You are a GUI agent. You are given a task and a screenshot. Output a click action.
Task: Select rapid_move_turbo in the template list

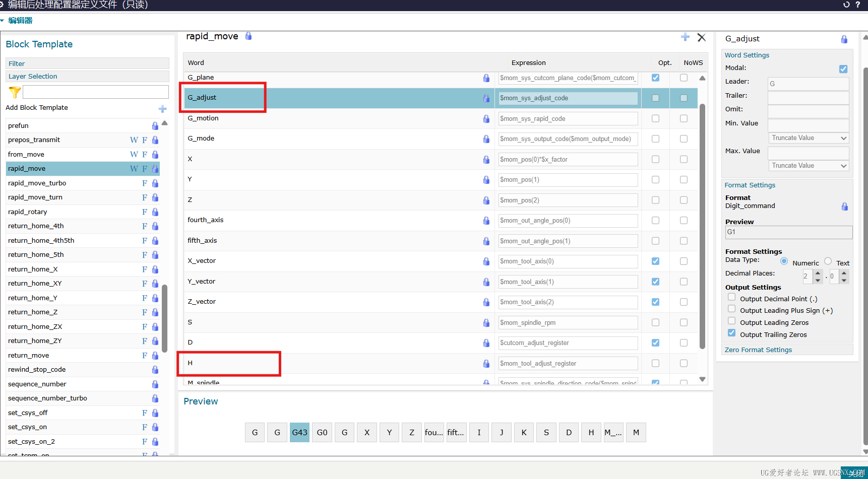pyautogui.click(x=37, y=183)
